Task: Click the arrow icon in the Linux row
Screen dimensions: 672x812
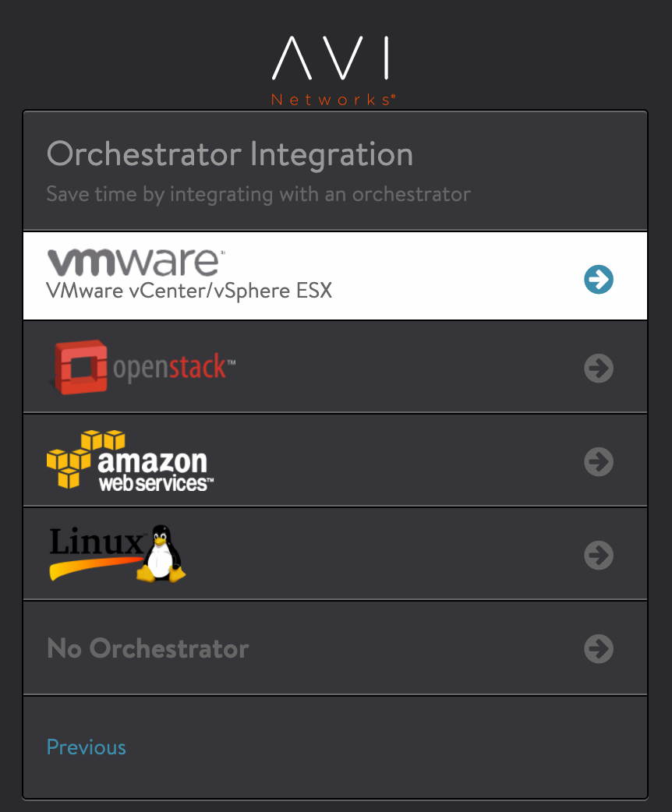Action: pyautogui.click(x=599, y=555)
